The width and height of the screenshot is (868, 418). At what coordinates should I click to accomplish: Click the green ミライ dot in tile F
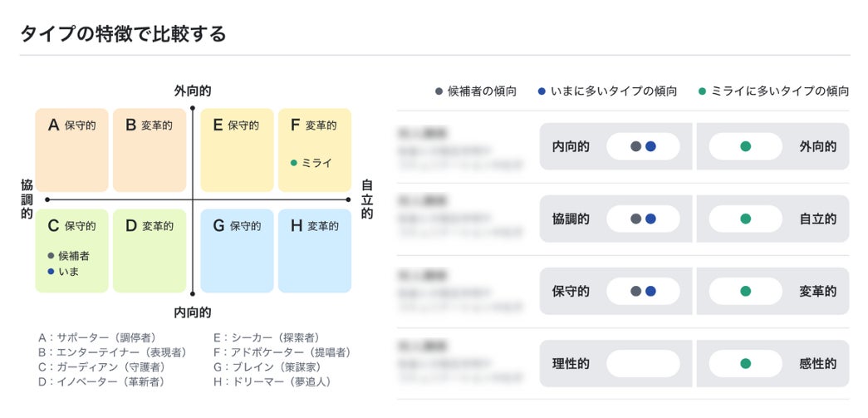294,163
